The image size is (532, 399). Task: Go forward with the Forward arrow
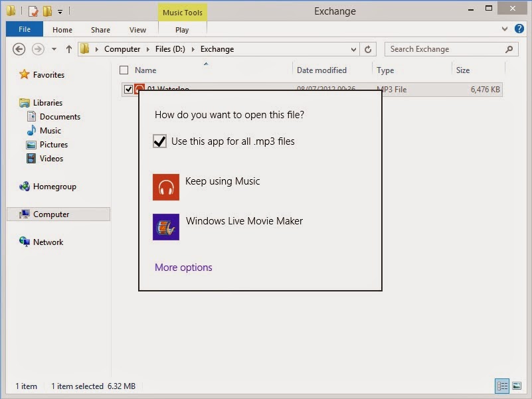point(38,49)
